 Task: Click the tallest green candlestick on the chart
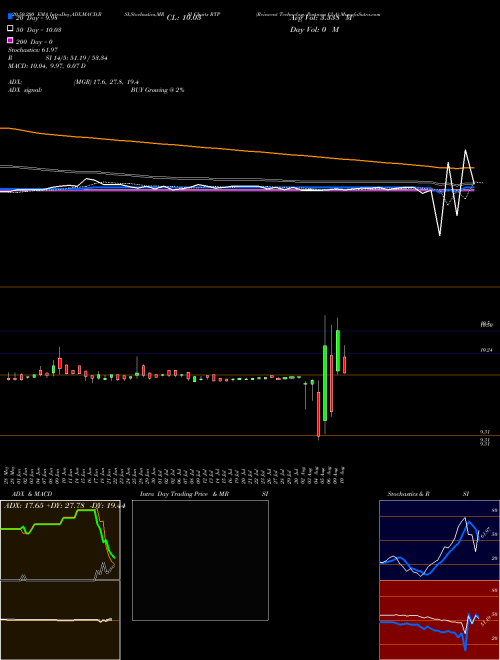coord(325,383)
